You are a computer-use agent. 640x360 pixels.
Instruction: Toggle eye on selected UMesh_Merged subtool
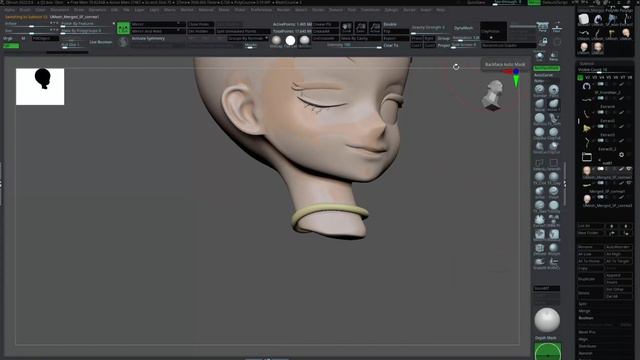pos(629,169)
